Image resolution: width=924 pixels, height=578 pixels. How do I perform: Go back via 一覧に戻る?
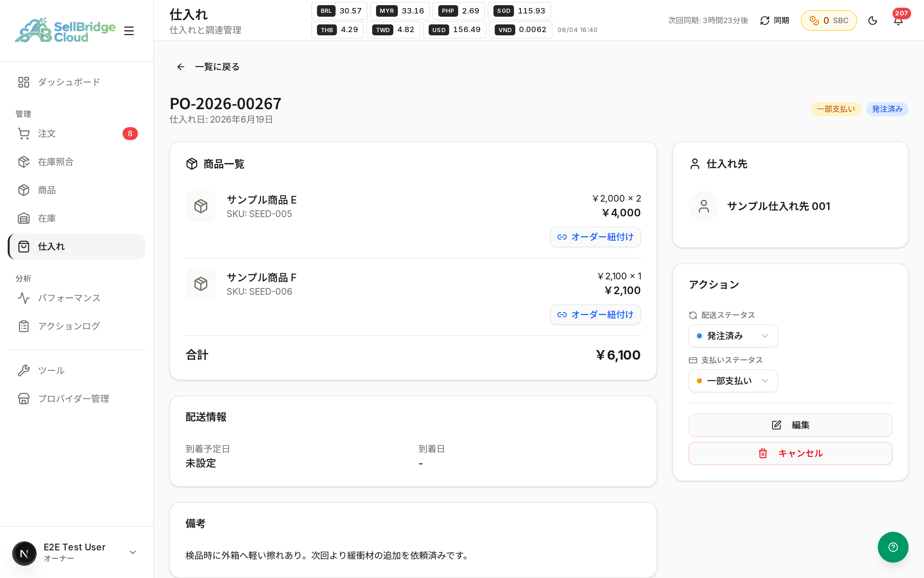pos(209,67)
